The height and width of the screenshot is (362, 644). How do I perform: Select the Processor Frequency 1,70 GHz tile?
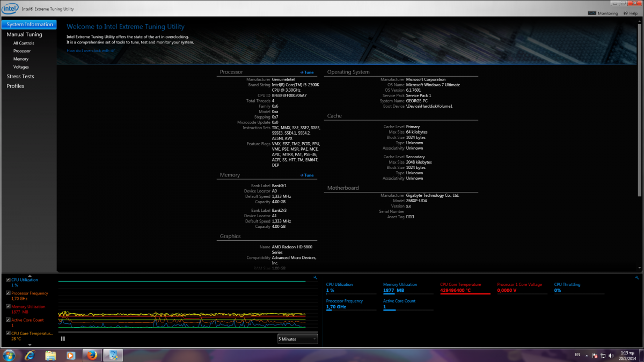click(x=352, y=305)
